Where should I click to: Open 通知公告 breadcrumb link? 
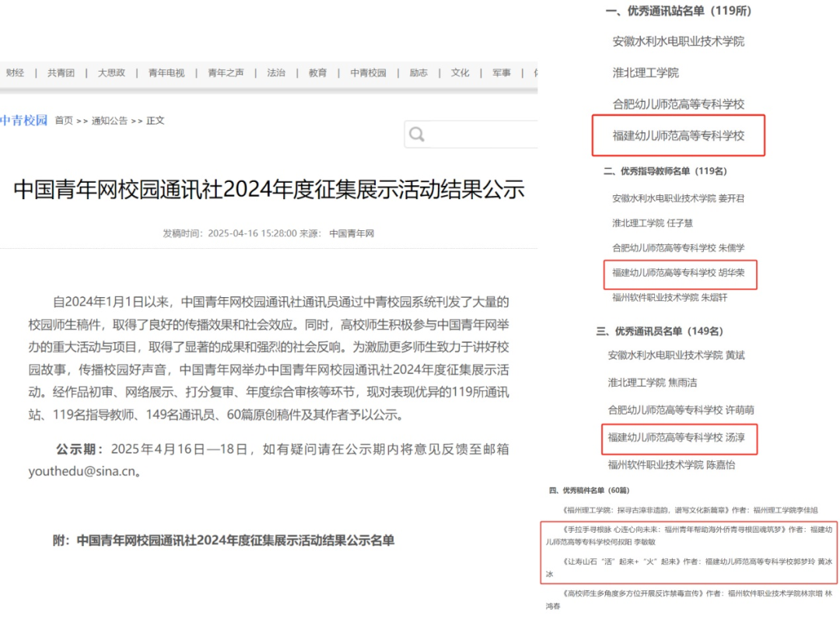coord(110,121)
